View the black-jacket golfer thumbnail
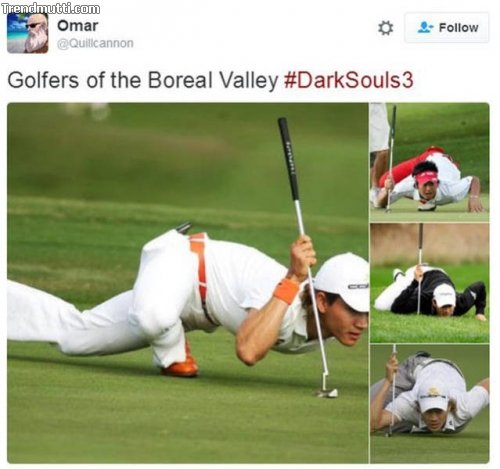 (430, 283)
